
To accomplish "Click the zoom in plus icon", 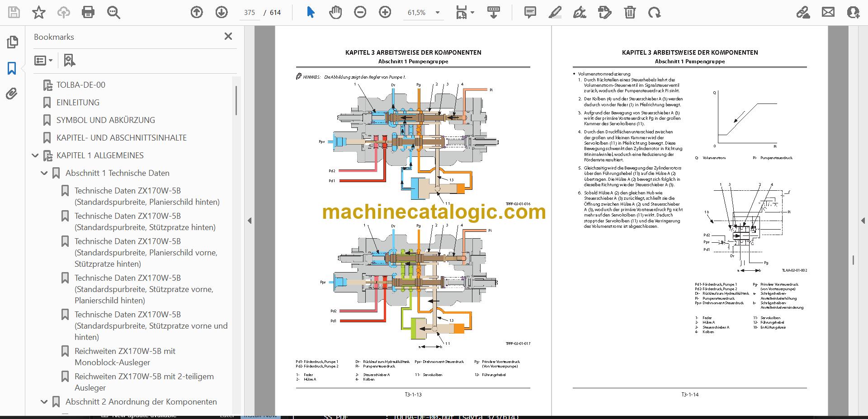I will [385, 12].
